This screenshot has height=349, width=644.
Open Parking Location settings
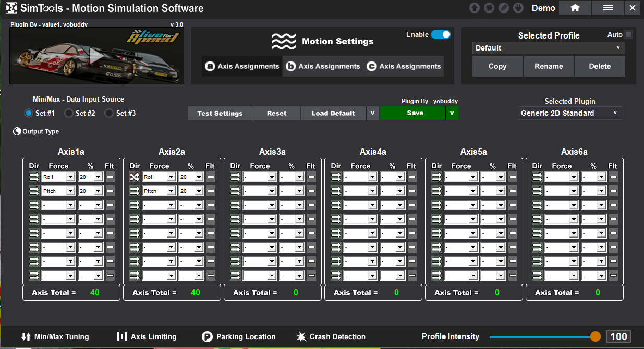(238, 336)
